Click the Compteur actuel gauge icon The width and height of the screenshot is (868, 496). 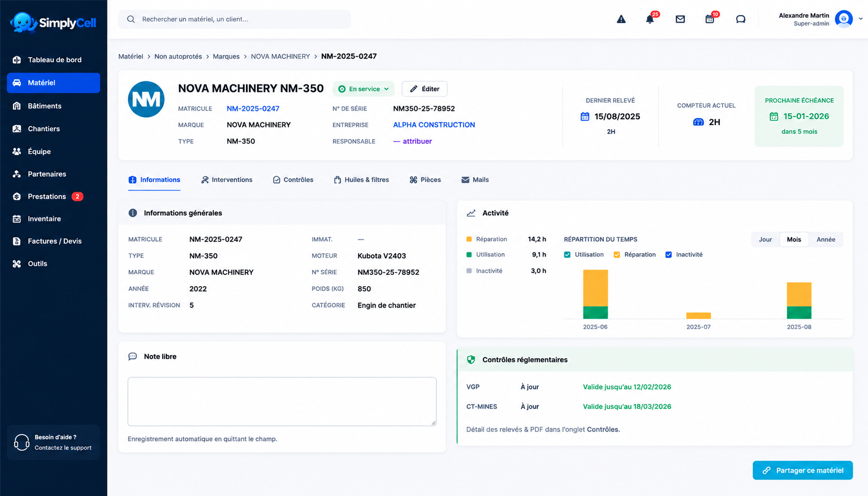click(x=698, y=122)
